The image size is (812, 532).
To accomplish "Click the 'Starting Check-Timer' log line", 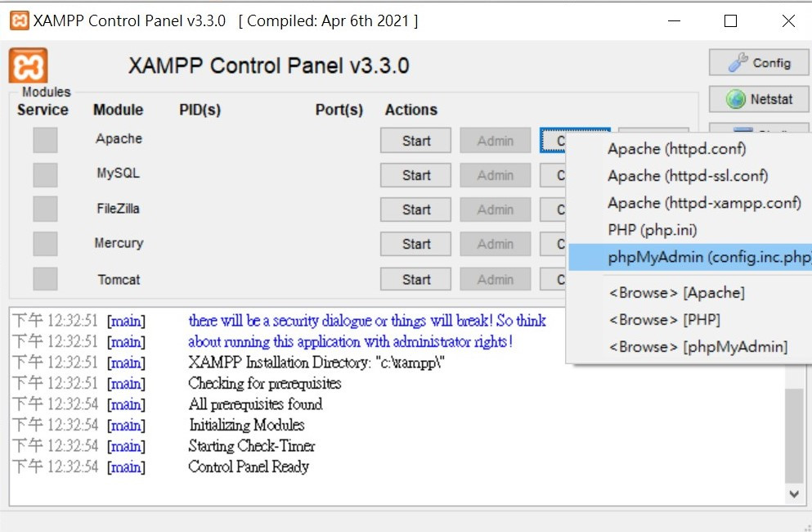I will click(x=252, y=446).
